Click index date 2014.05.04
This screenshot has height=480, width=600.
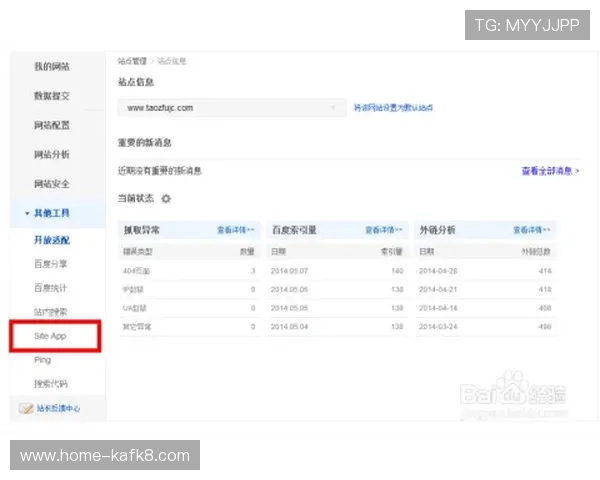[289, 327]
